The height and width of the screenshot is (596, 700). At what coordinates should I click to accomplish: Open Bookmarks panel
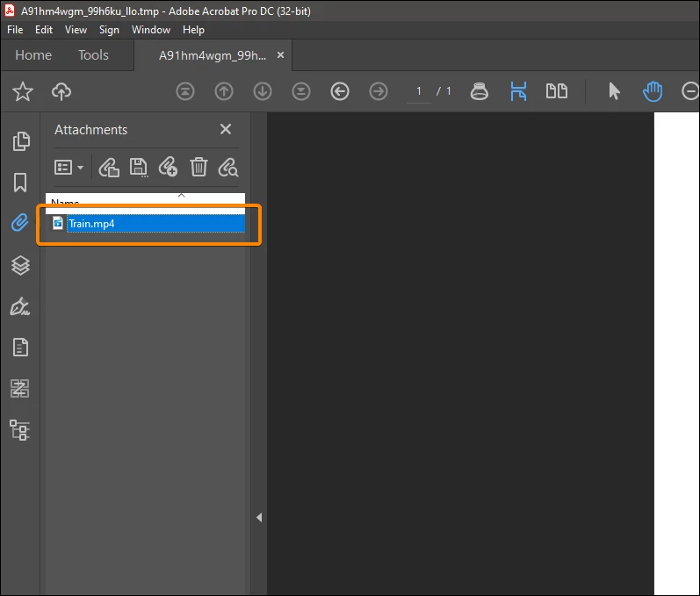click(20, 183)
